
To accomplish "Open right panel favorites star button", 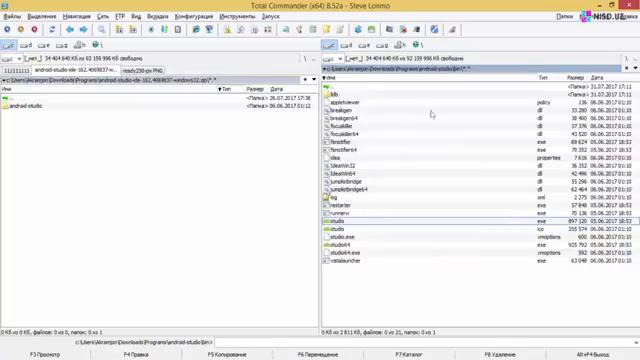I will tap(627, 68).
